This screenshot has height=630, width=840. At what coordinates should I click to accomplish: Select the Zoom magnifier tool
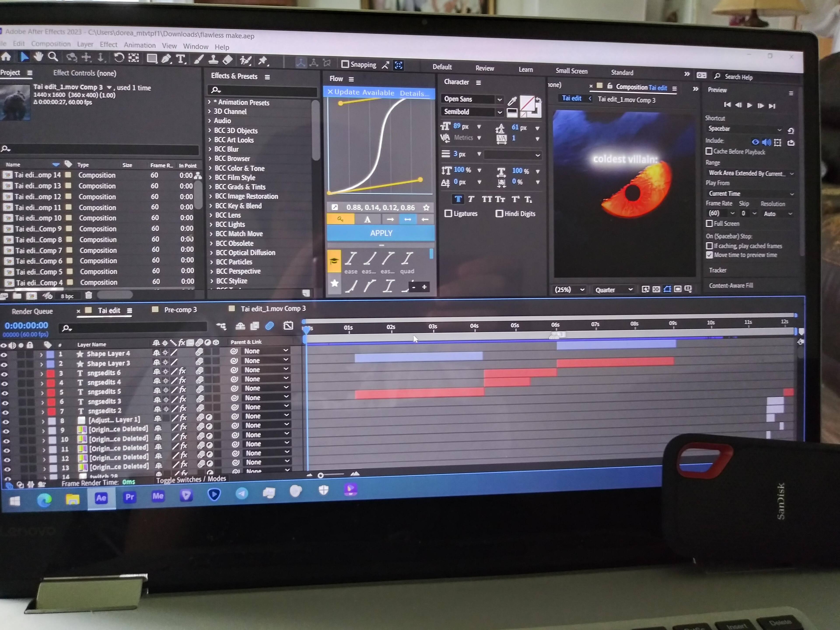click(x=53, y=57)
